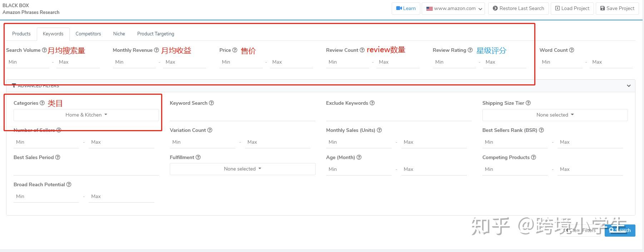Click the Exclude Keywords input field
This screenshot has width=644, height=252.
[x=399, y=115]
